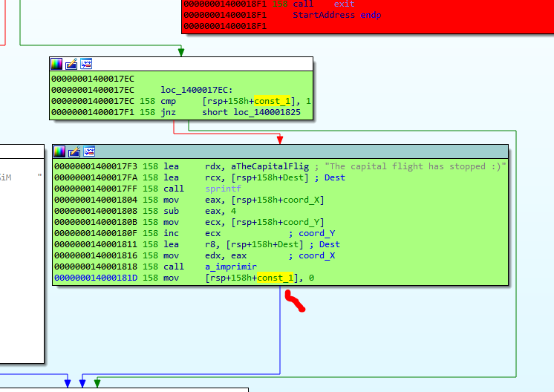Open the color picker on the sprintf block
Image resolution: width=554 pixels, height=392 pixels.
coord(59,151)
